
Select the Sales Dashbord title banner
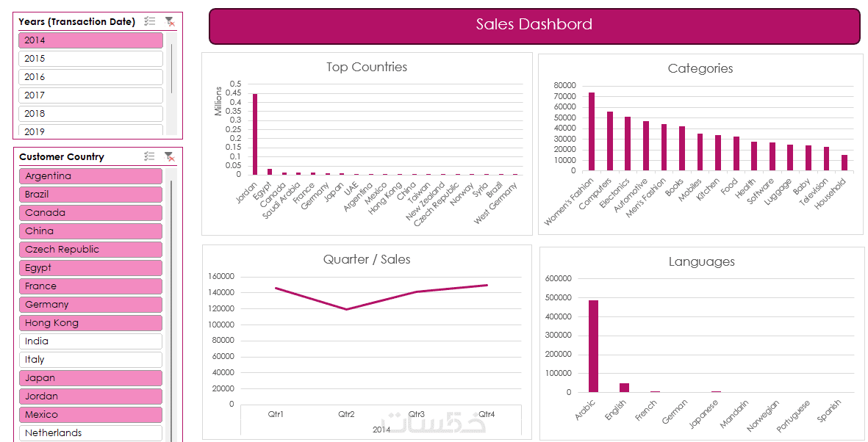click(x=534, y=26)
